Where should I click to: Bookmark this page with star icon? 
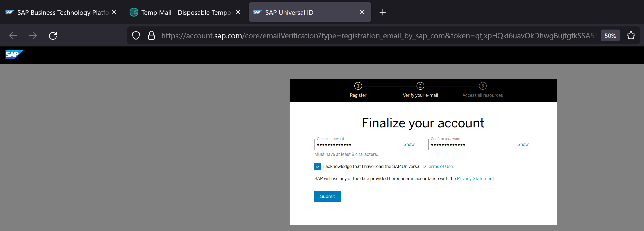(x=631, y=35)
